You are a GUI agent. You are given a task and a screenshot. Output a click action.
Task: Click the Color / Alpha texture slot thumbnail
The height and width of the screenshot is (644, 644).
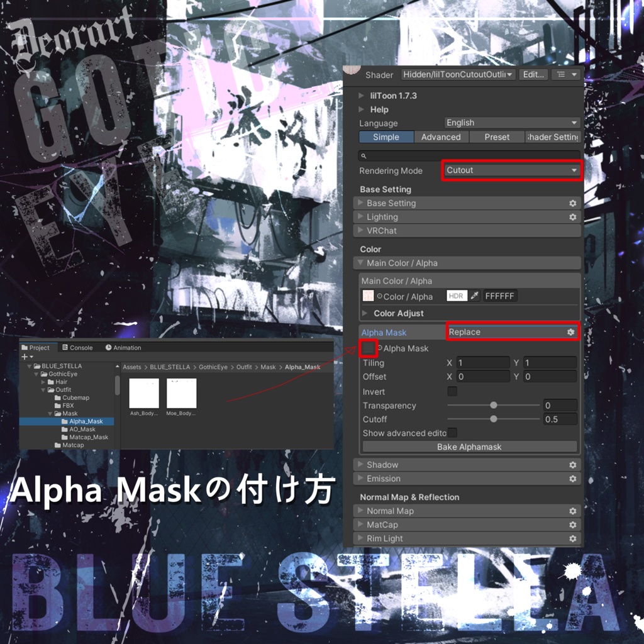click(x=368, y=296)
